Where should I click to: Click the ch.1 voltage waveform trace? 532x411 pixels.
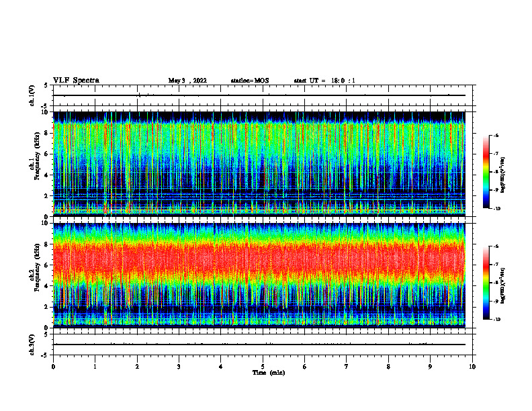259,95
